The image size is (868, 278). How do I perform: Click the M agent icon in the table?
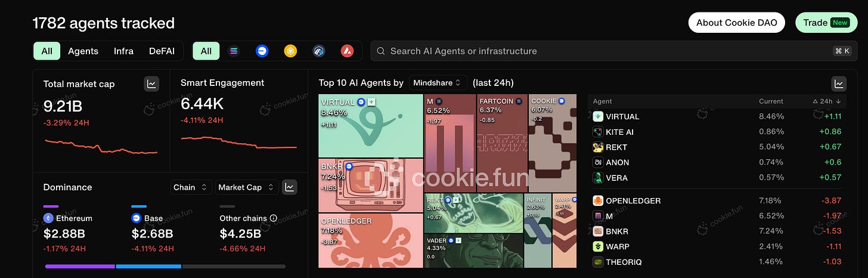point(598,216)
